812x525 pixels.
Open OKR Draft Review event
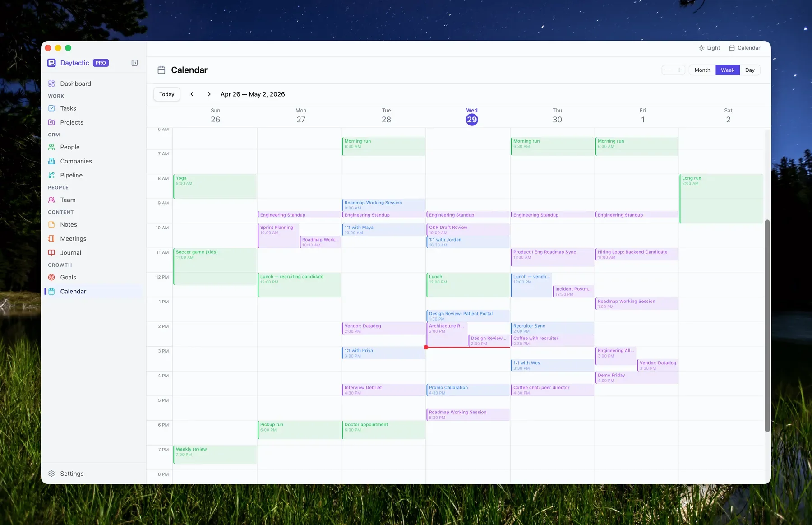pos(468,230)
